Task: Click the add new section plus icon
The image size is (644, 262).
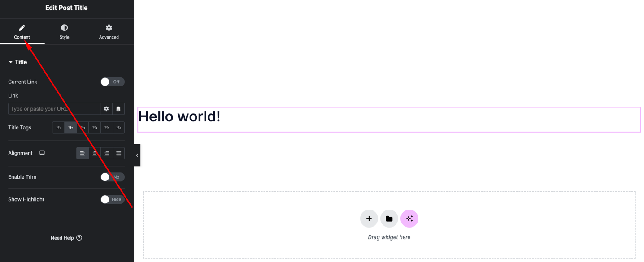Action: tap(369, 219)
